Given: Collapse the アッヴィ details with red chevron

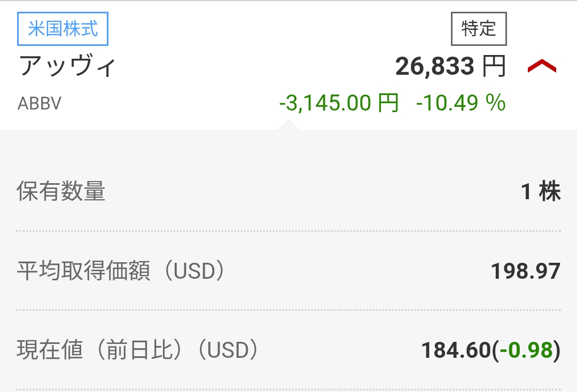Looking at the screenshot, I should click(542, 67).
